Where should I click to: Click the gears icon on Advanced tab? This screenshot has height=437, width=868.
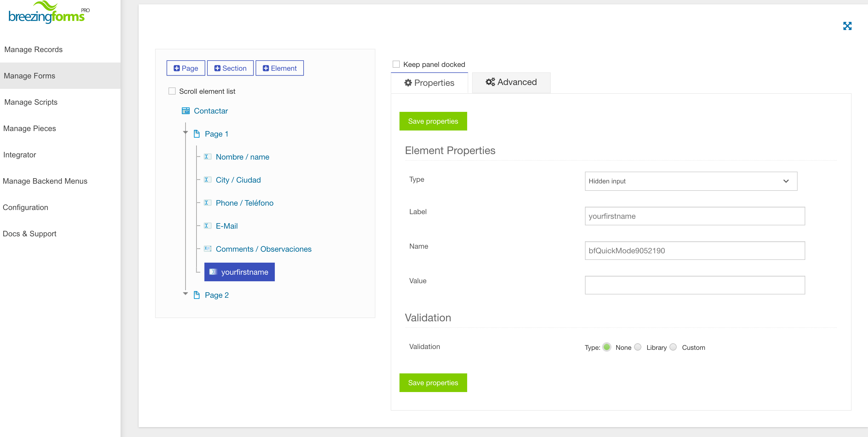[490, 82]
